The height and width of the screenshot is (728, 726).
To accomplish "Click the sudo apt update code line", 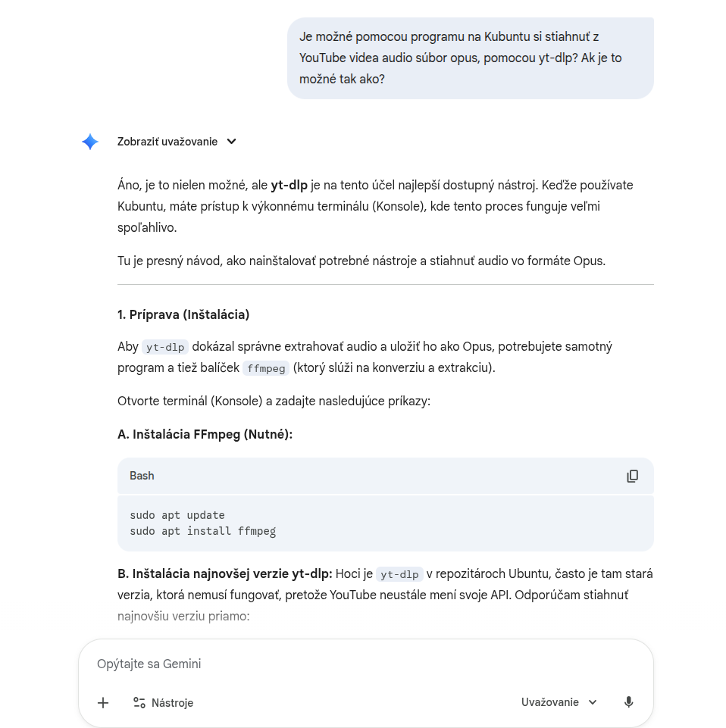I will pos(177,515).
